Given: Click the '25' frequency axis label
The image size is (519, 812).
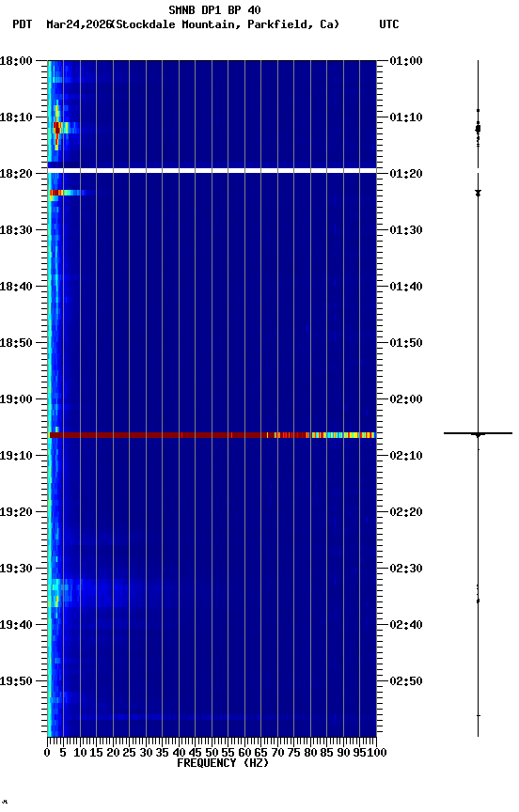Looking at the screenshot, I should click(x=129, y=754).
